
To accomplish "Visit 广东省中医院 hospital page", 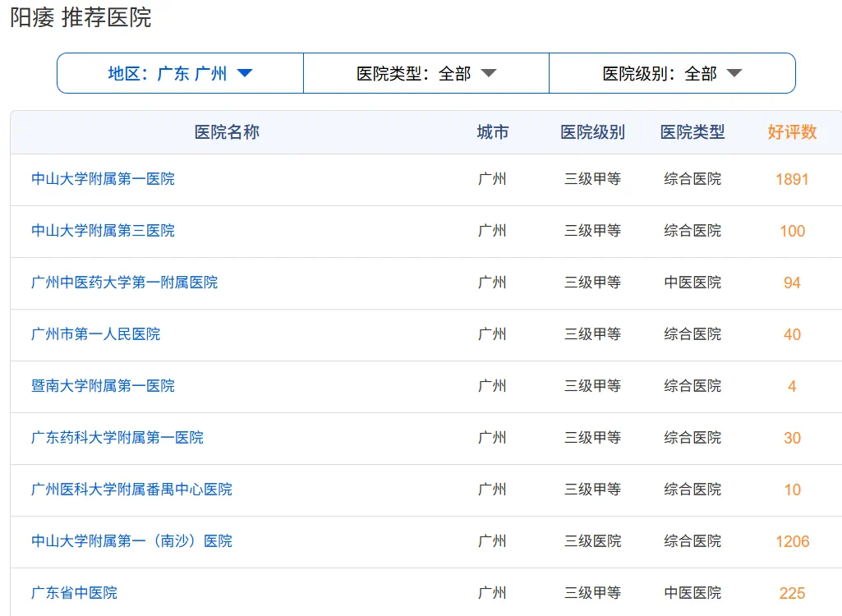I will [74, 593].
